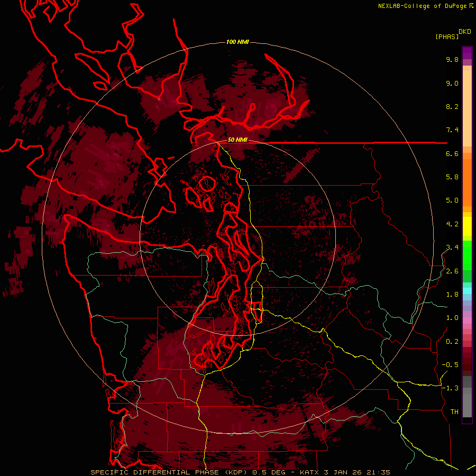This screenshot has width=476, height=476.
Task: Click the 9.0 scale value
Action: tap(452, 83)
